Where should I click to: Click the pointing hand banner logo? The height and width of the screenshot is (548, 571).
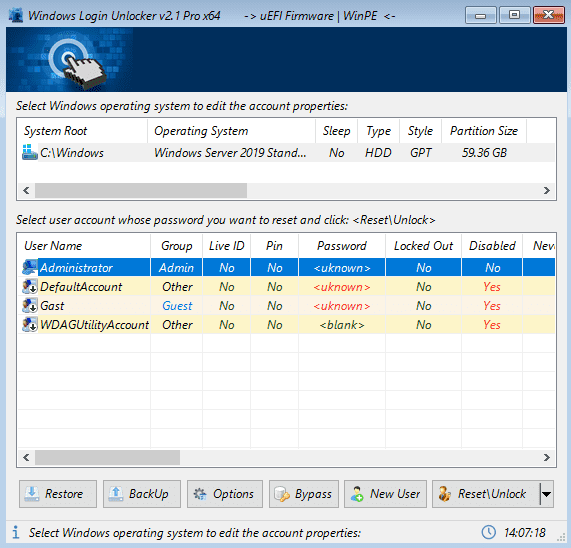click(x=77, y=62)
